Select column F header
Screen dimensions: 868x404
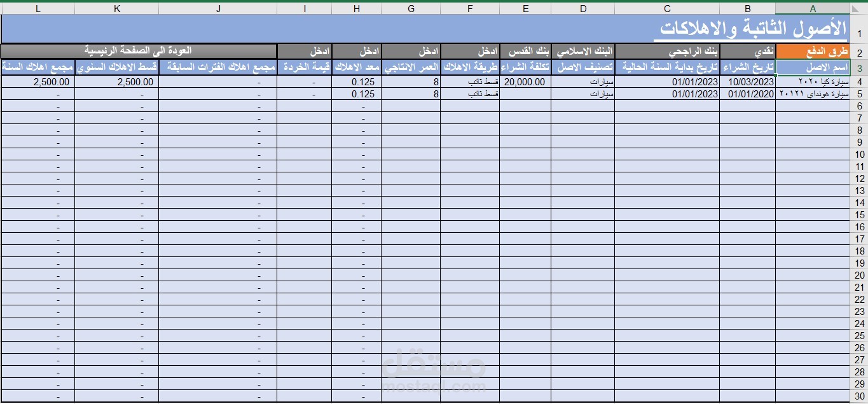pos(470,8)
